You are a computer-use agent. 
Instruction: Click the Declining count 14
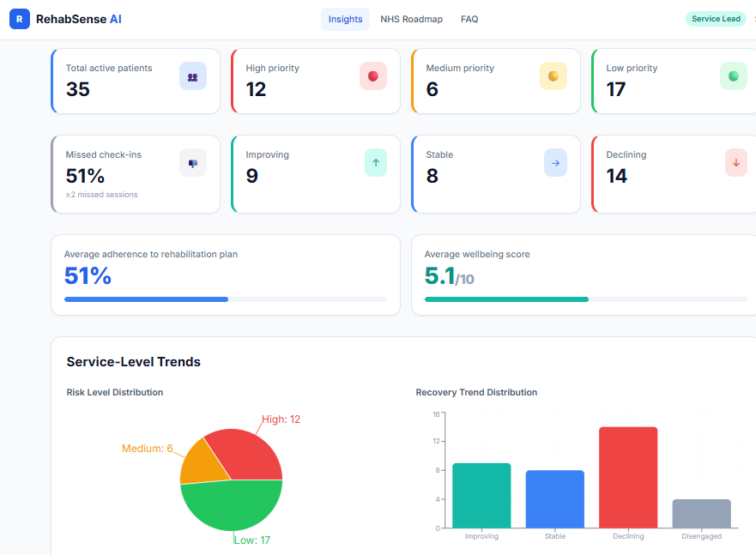pos(617,176)
